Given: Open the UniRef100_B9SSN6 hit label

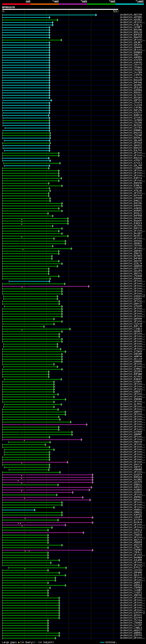Looking at the screenshot, I should pyautogui.click(x=131, y=30).
